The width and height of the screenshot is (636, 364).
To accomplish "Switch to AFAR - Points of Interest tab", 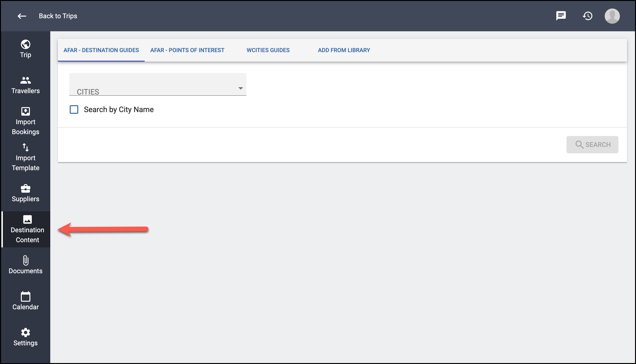I will click(x=187, y=50).
